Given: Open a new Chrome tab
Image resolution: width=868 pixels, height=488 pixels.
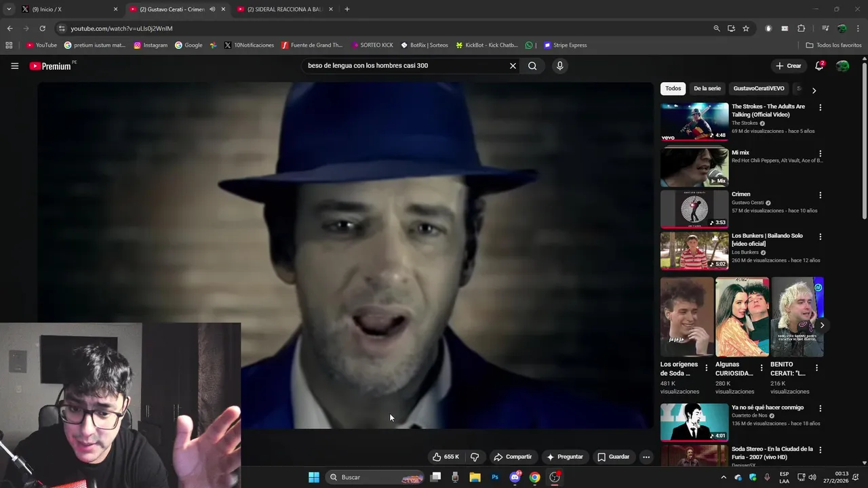Looking at the screenshot, I should click(x=347, y=9).
